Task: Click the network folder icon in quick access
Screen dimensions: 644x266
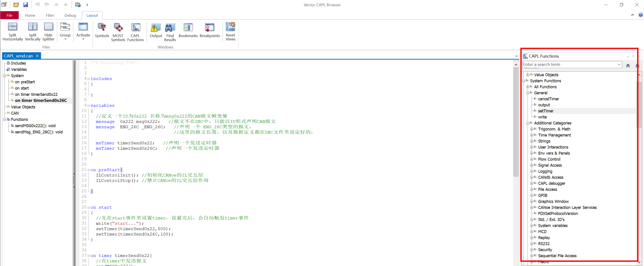Action: click(78, 5)
